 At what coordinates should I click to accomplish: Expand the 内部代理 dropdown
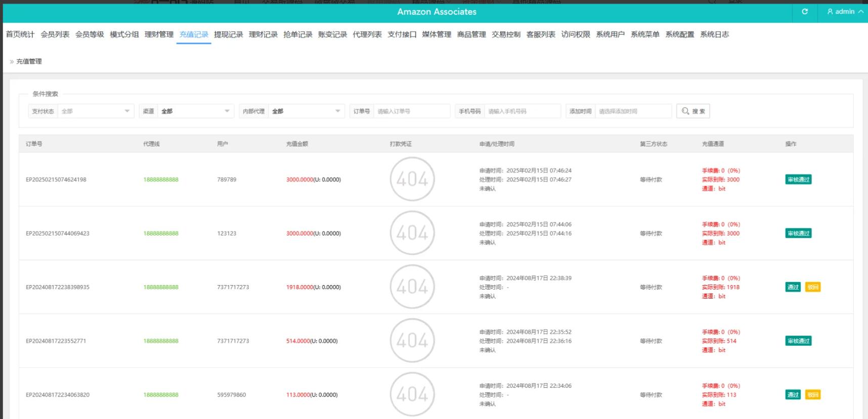pyautogui.click(x=306, y=111)
